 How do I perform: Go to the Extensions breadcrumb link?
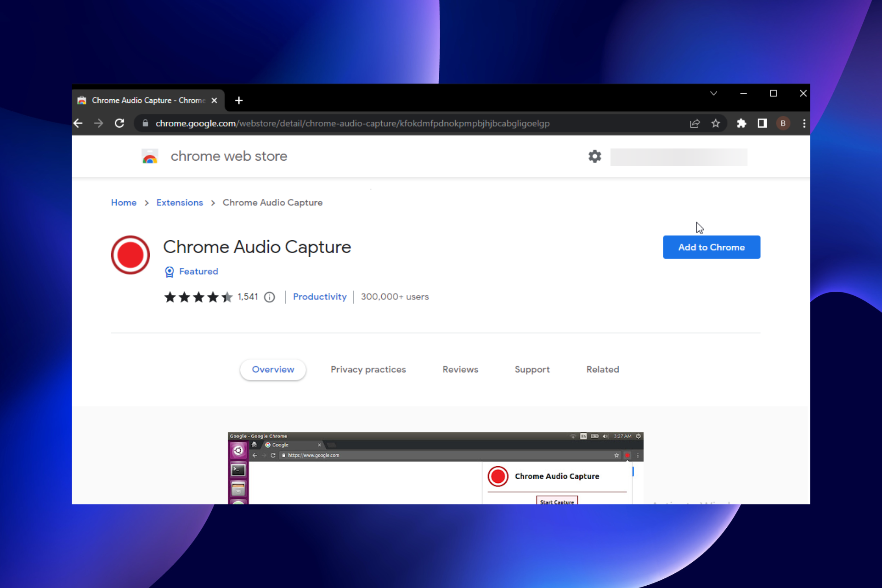point(180,203)
